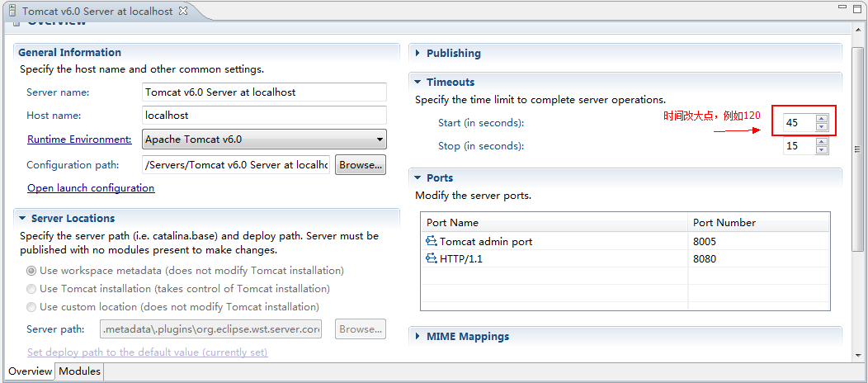The image size is (868, 383).
Task: Click the Server name input field
Action: coord(264,92)
